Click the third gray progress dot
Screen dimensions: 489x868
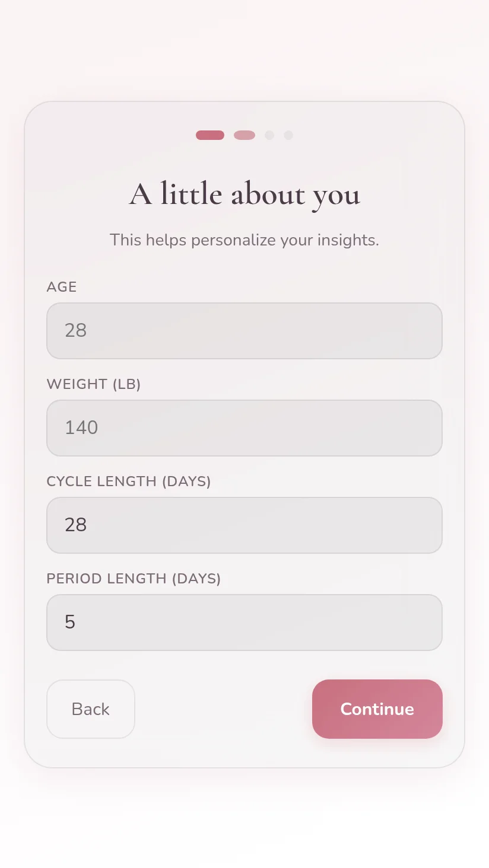(269, 135)
